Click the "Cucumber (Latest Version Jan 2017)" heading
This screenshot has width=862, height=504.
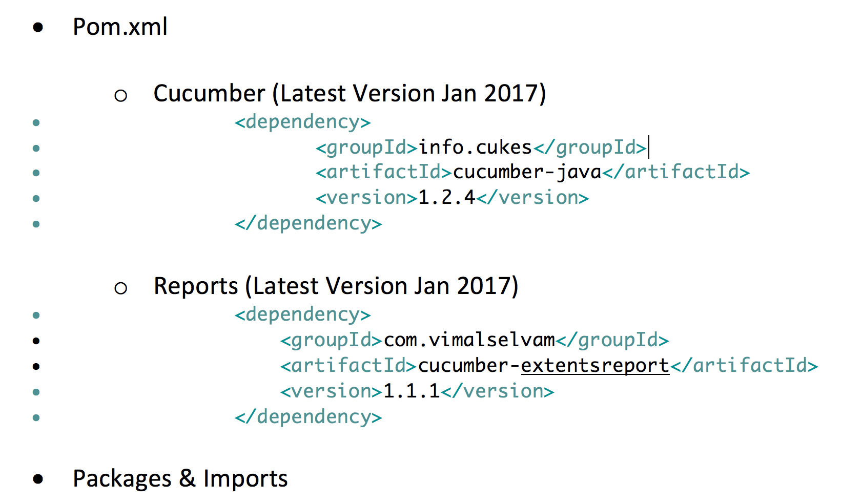tap(350, 94)
